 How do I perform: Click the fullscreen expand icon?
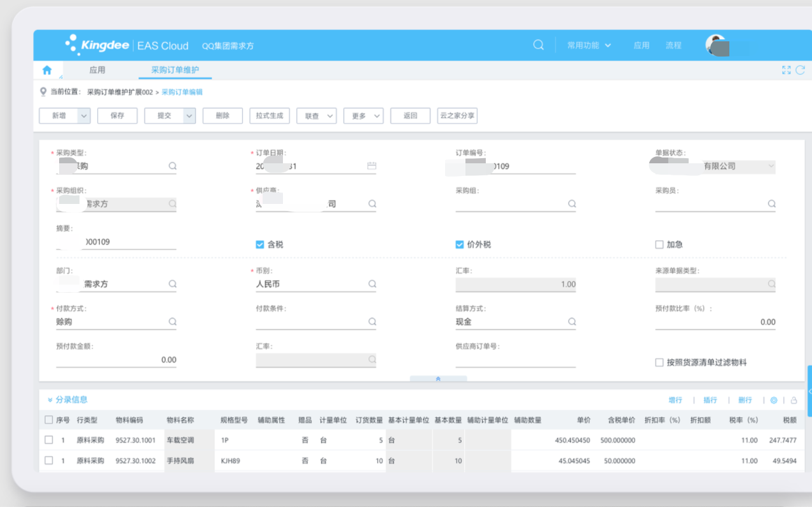tap(786, 70)
